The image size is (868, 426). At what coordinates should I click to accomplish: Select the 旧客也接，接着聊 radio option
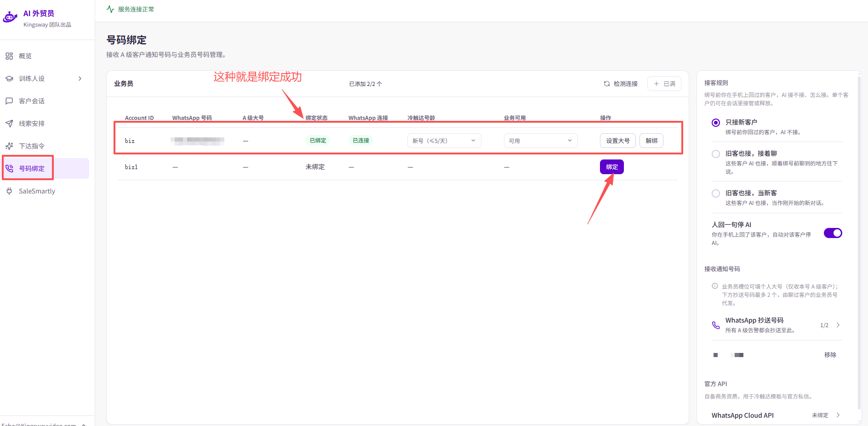(716, 154)
